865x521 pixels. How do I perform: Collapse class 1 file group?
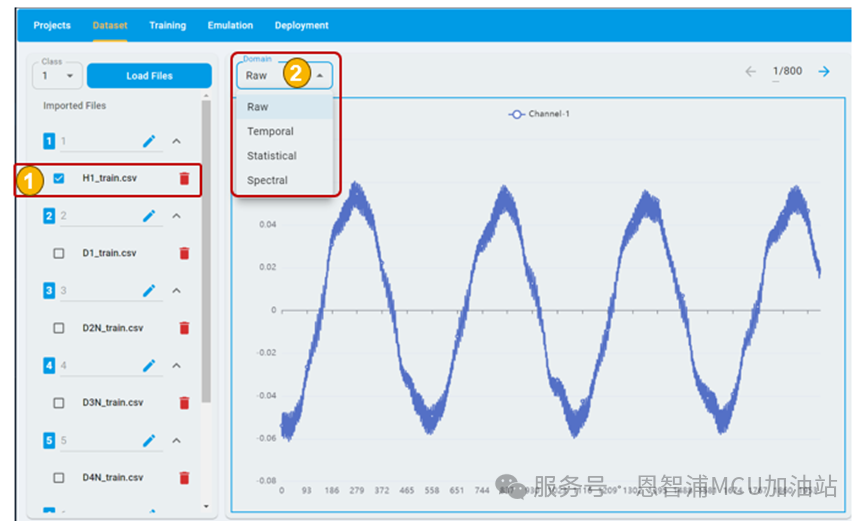(x=177, y=141)
